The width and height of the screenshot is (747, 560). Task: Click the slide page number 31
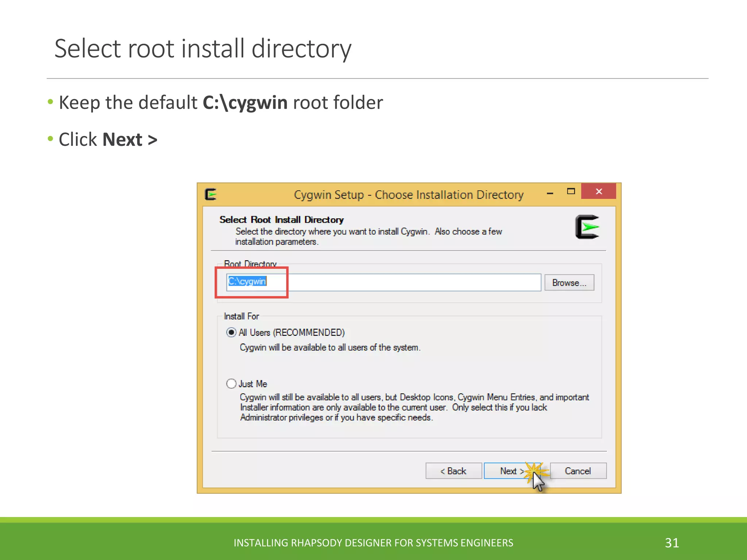point(672,543)
